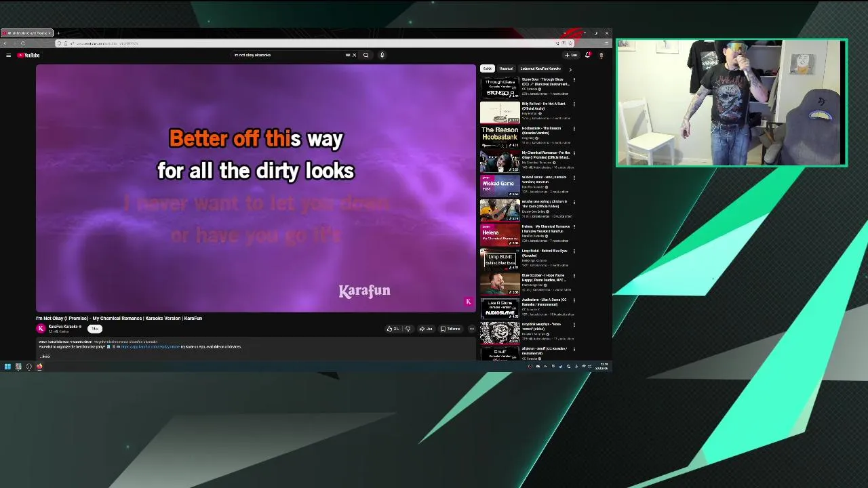Open Hoobastank The Reason karaoke video
868x488 pixels.
(500, 137)
